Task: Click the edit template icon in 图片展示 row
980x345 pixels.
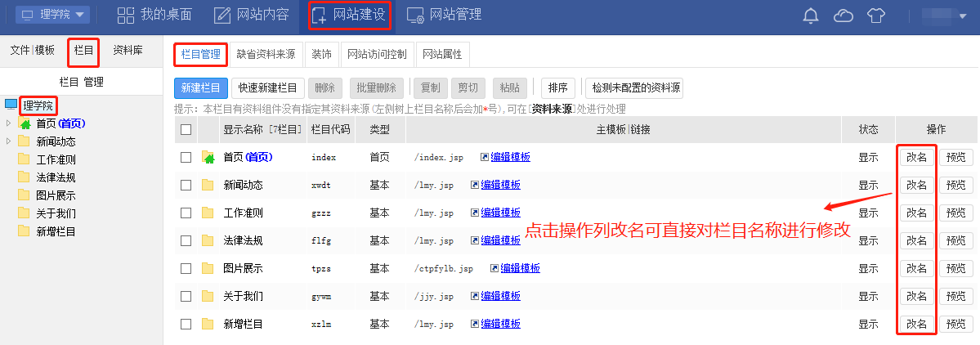Action: coord(494,268)
